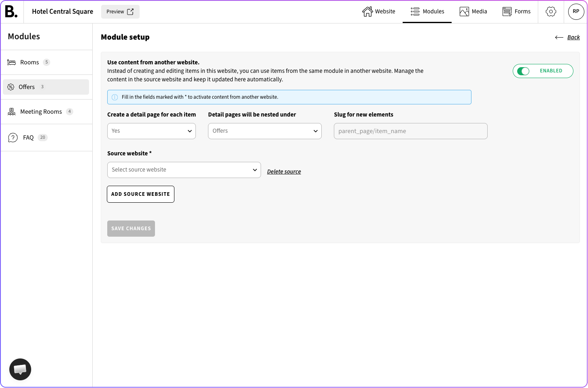Click the Modules tab label in header

click(x=433, y=12)
